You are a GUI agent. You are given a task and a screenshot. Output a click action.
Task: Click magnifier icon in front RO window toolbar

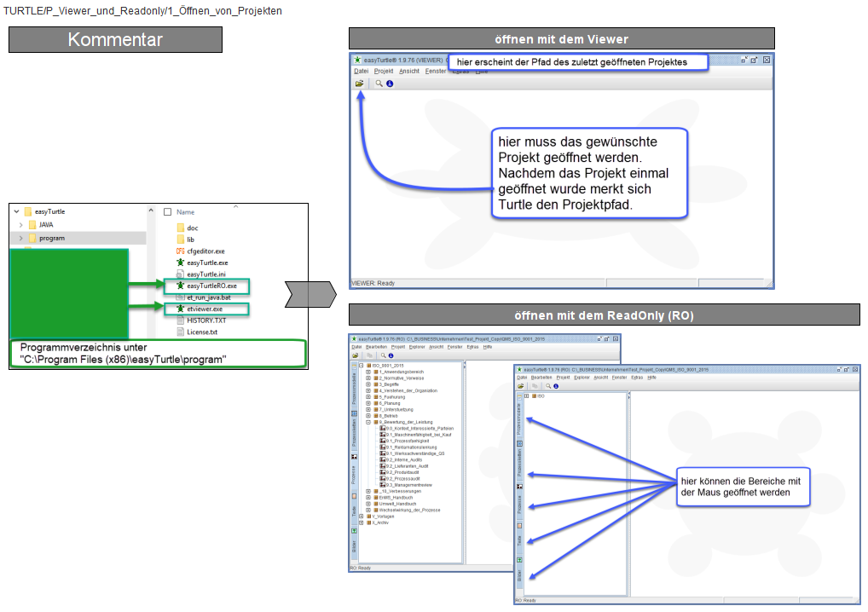coord(548,385)
